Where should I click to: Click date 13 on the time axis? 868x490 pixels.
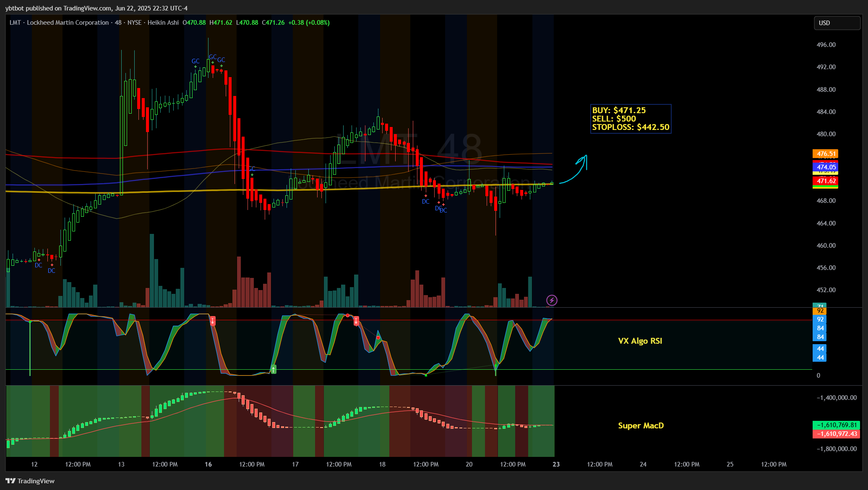tap(121, 464)
